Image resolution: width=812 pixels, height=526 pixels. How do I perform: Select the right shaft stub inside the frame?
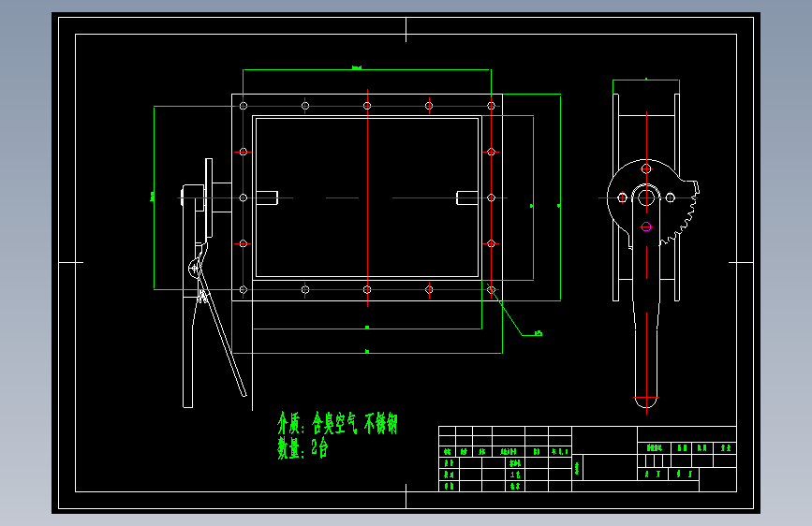pos(467,197)
